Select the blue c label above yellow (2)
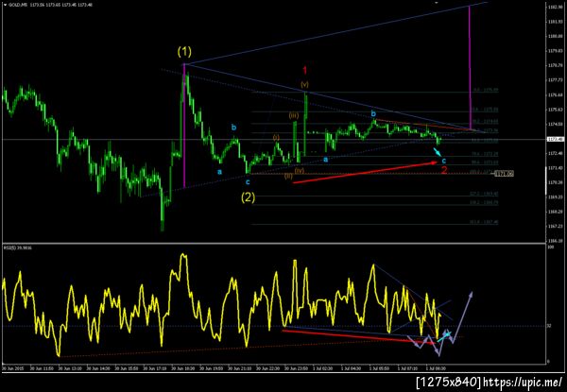This screenshot has width=567, height=392. [248, 182]
